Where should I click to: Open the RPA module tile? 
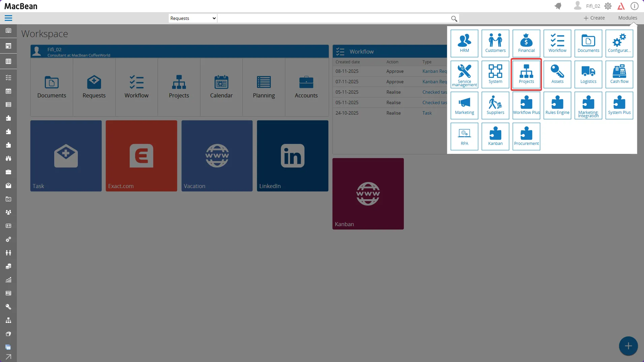click(x=464, y=137)
